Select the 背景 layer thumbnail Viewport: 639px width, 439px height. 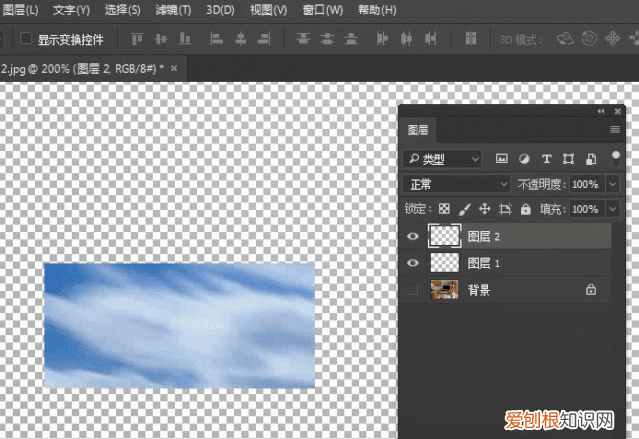click(443, 290)
